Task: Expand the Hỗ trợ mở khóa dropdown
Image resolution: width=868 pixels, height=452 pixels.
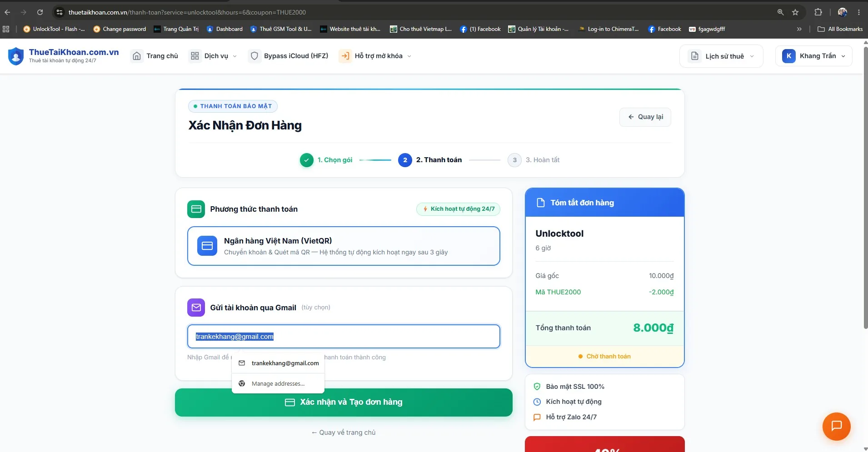Action: 376,56
